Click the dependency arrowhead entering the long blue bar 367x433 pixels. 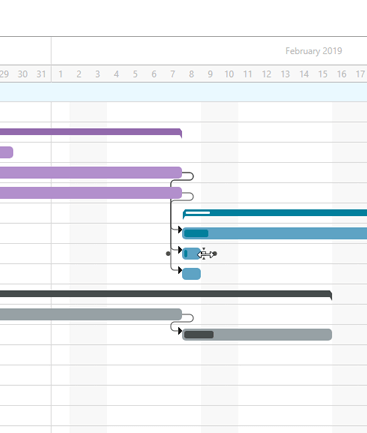point(180,230)
